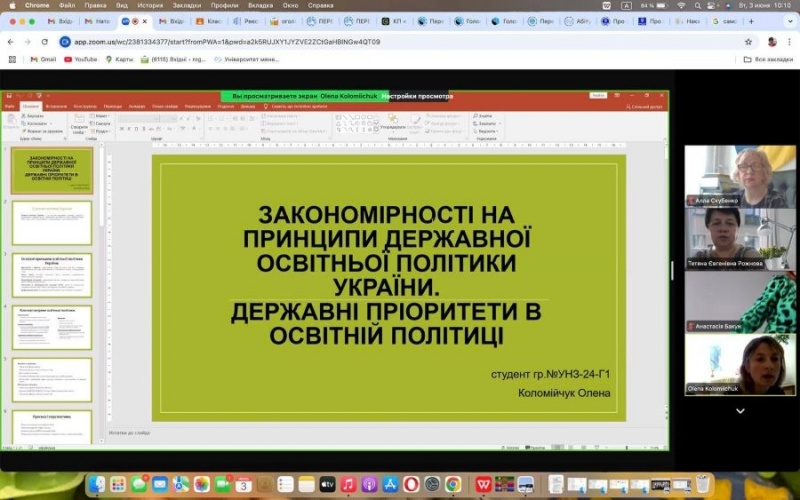The width and height of the screenshot is (800, 500).
Task: Open Finder from the Dock
Action: (x=96, y=485)
